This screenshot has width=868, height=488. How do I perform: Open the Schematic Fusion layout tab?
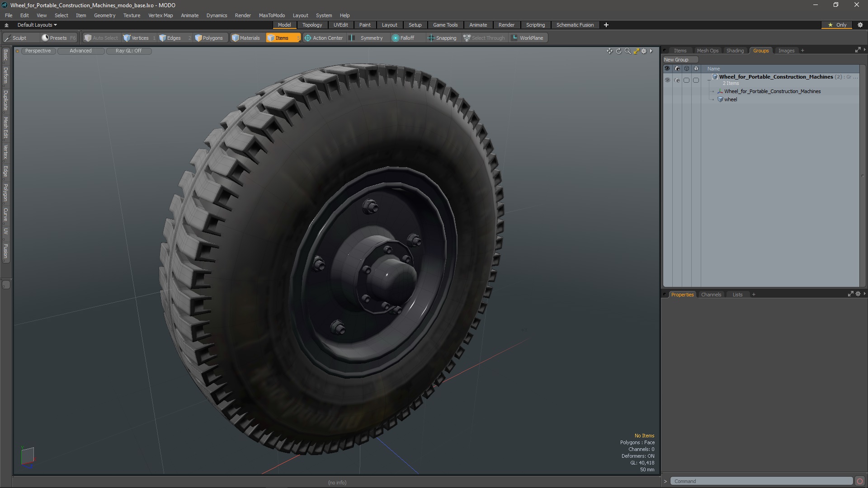coord(575,25)
